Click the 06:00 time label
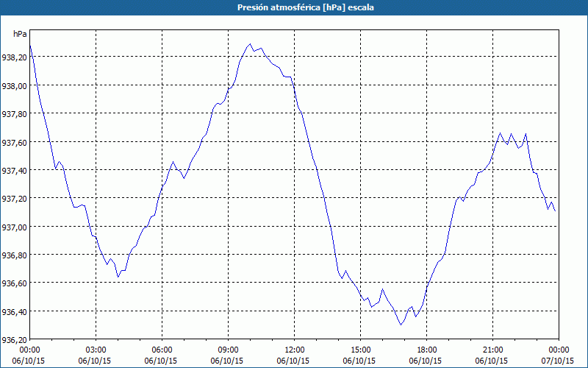This screenshot has height=368, width=588. click(x=162, y=350)
